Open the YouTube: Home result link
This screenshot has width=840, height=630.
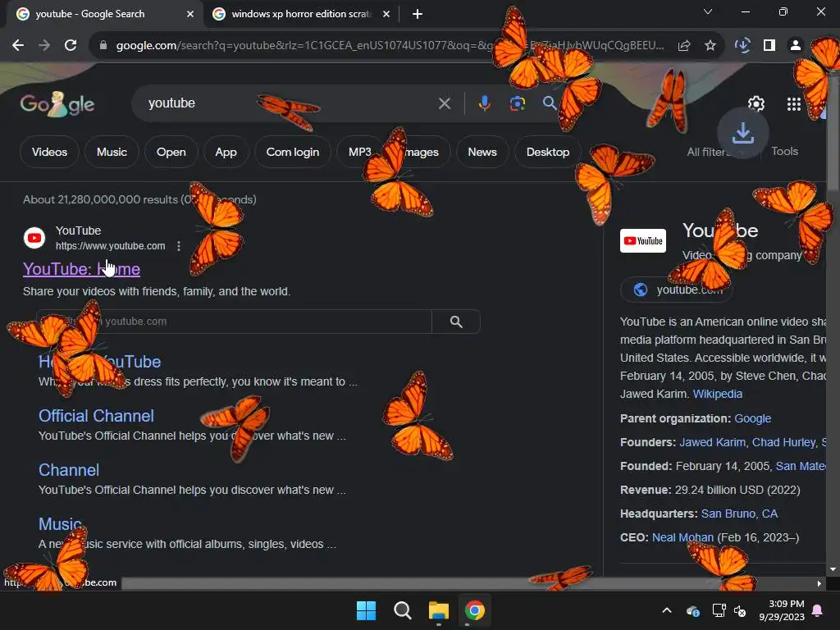point(81,269)
